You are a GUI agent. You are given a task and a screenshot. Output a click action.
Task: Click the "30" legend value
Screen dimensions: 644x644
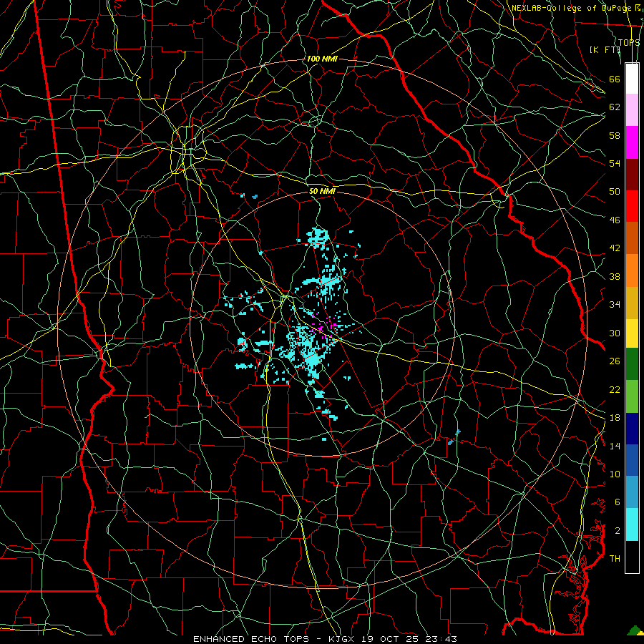[615, 333]
